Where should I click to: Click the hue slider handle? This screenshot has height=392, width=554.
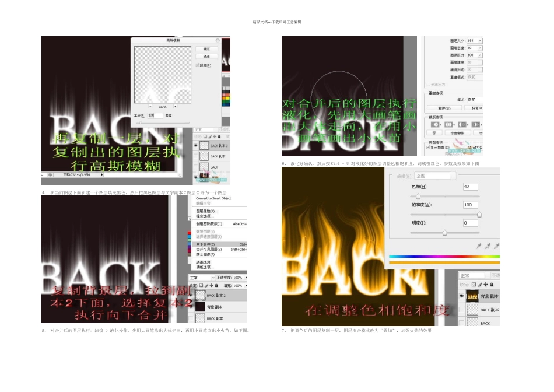tap(418, 197)
